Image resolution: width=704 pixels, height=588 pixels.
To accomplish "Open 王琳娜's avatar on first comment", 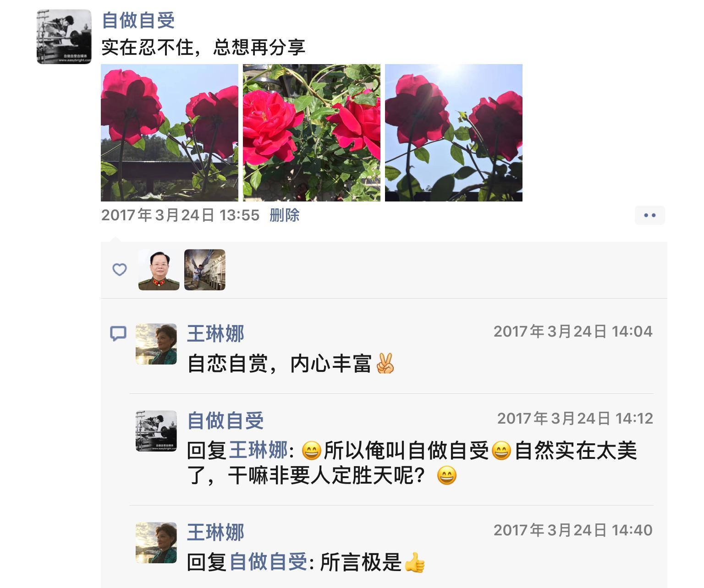I will (x=156, y=344).
